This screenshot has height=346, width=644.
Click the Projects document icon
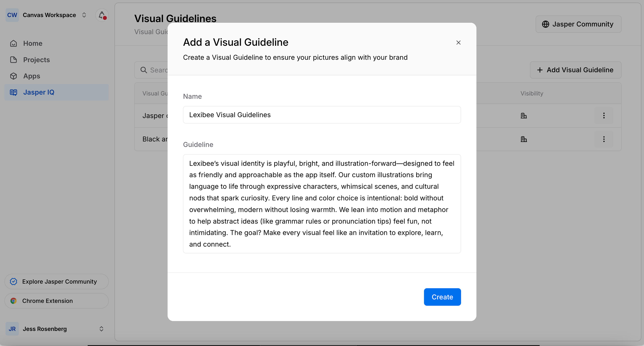(x=14, y=60)
